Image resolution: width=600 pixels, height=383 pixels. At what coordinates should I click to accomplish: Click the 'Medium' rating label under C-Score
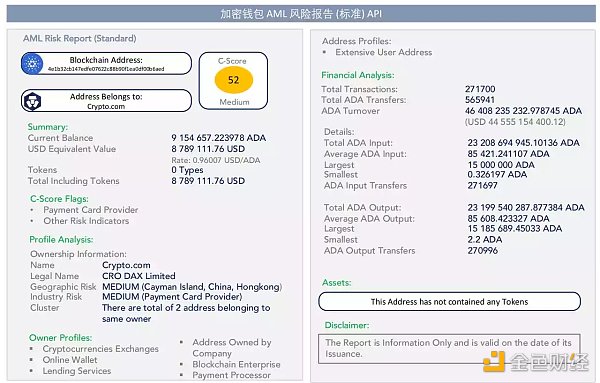[234, 102]
